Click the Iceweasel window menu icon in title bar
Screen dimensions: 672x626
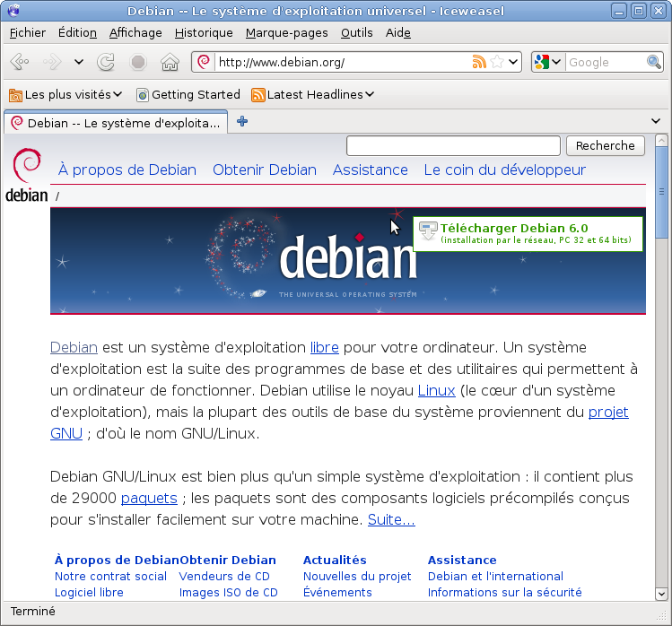(13, 10)
